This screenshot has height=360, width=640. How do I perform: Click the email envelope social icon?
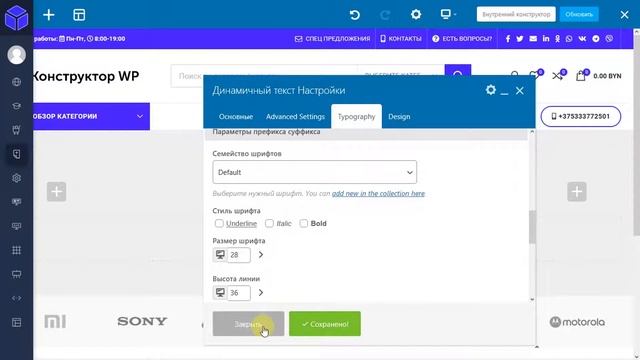[533, 39]
